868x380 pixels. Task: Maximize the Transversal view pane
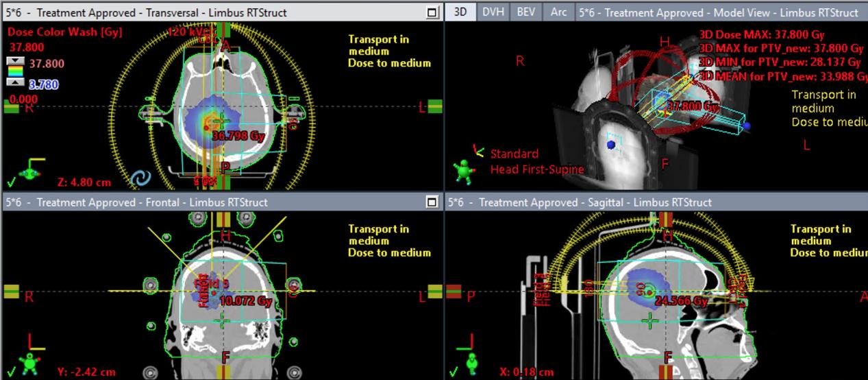(432, 12)
